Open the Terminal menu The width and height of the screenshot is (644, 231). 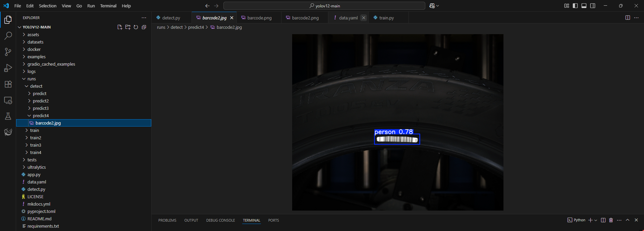(x=108, y=6)
